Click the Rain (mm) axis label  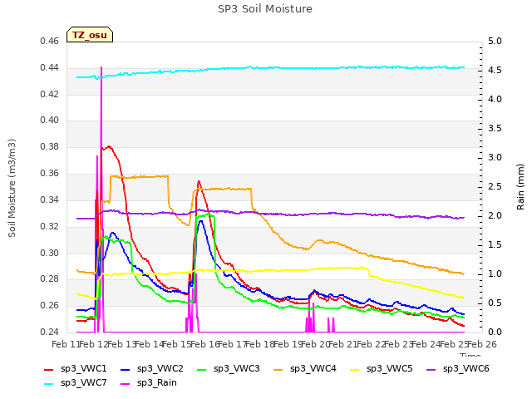click(x=520, y=187)
